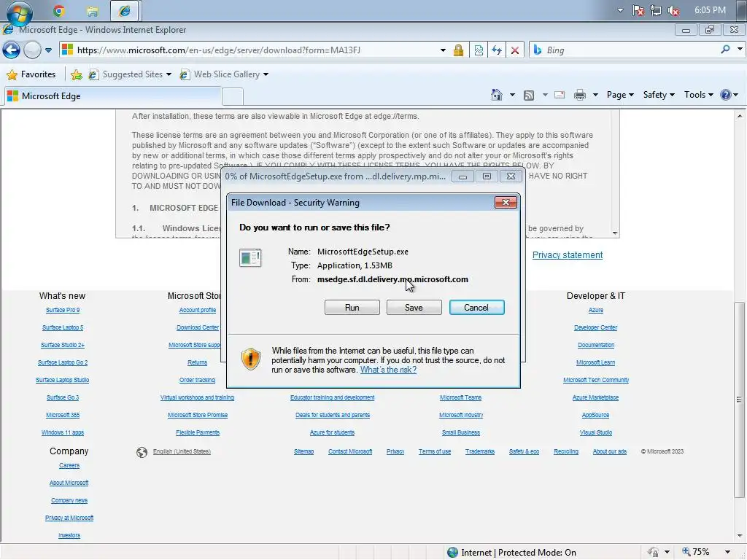The height and width of the screenshot is (560, 747).
Task: Open Contact Microsoft link
Action: click(350, 451)
